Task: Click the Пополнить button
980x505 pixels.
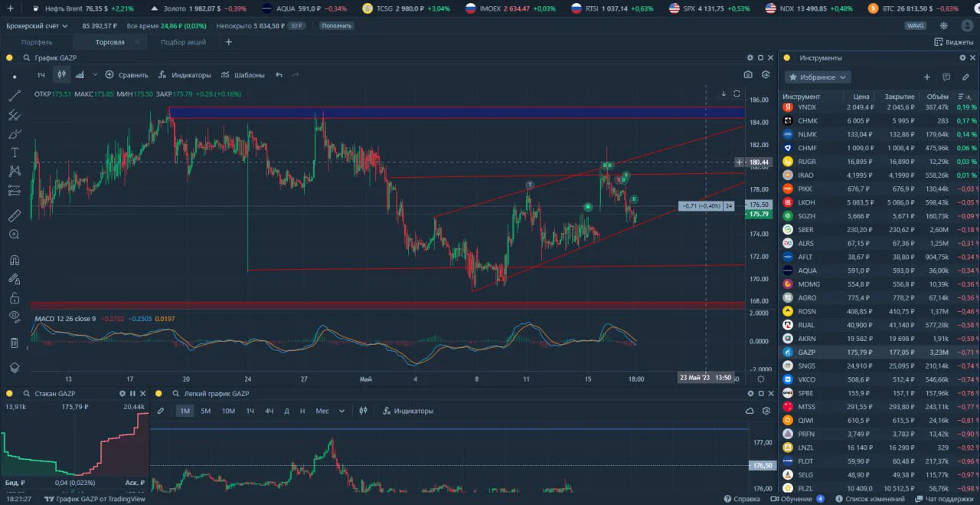Action: pos(337,25)
